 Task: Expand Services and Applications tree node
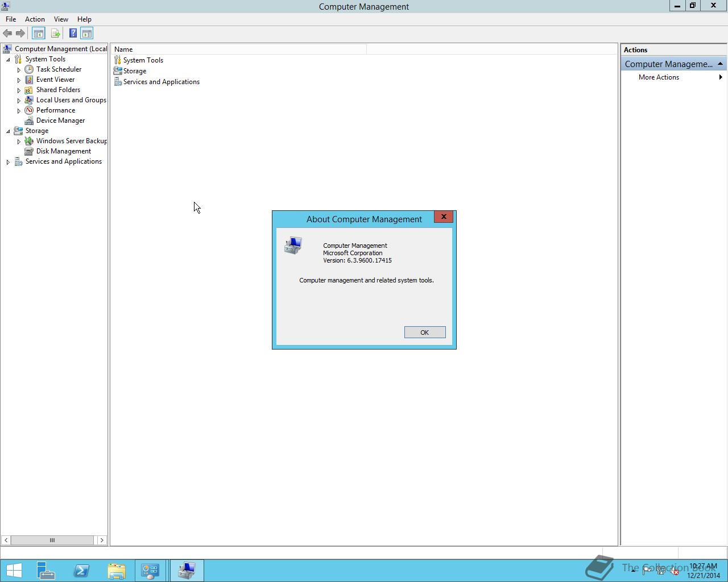coord(8,162)
